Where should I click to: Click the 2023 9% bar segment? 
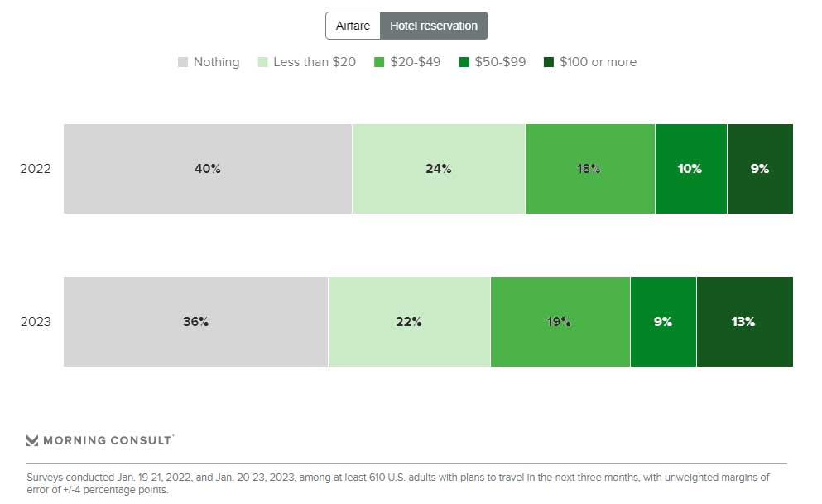click(662, 322)
